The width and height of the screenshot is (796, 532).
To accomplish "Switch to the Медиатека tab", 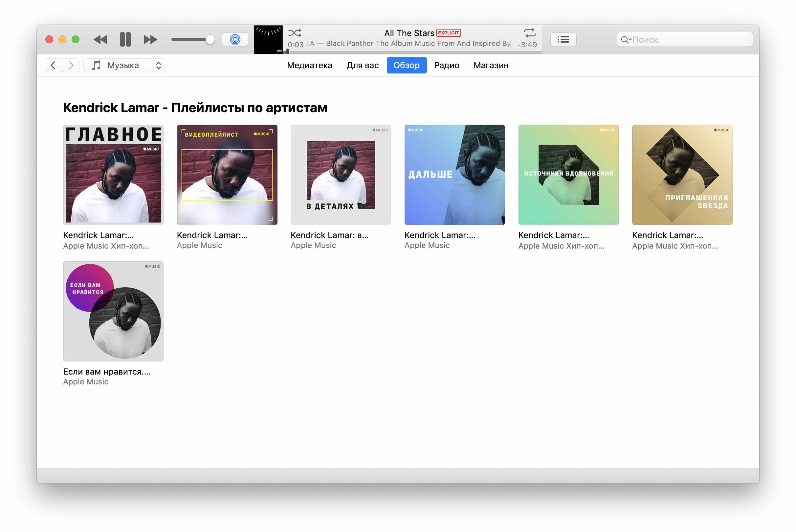I will click(309, 65).
